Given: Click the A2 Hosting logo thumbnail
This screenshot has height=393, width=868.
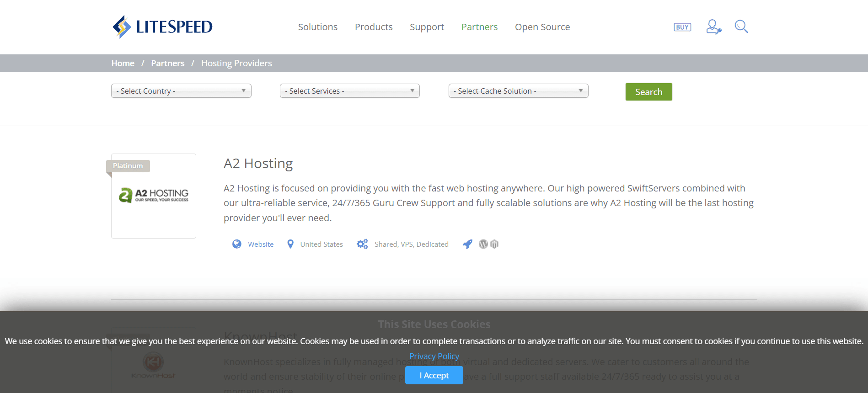Looking at the screenshot, I should click(x=154, y=196).
